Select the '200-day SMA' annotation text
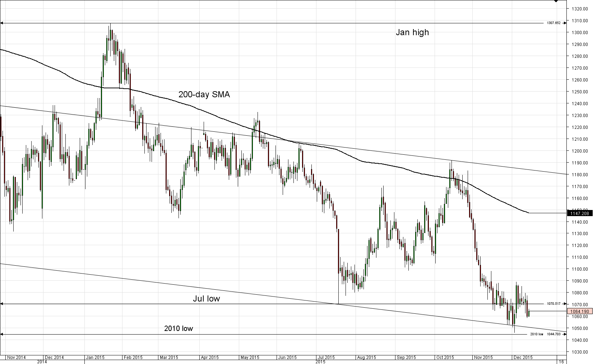The image size is (593, 364). tap(204, 95)
